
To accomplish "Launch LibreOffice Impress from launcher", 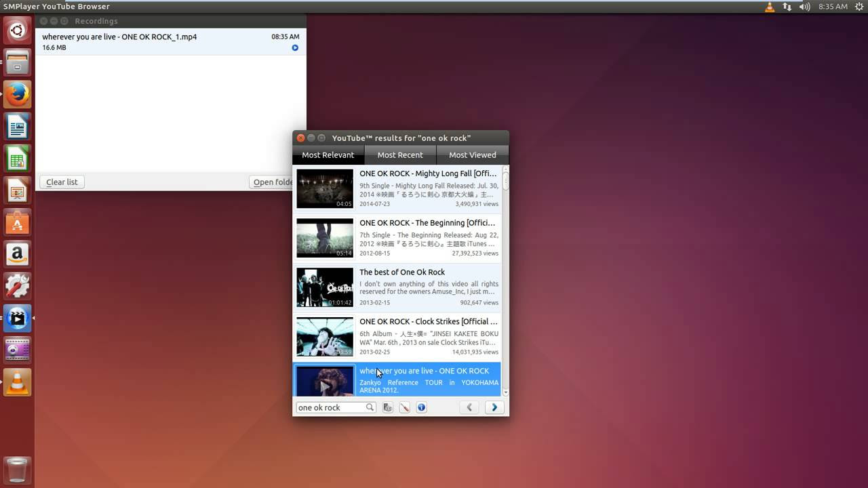I will point(18,191).
